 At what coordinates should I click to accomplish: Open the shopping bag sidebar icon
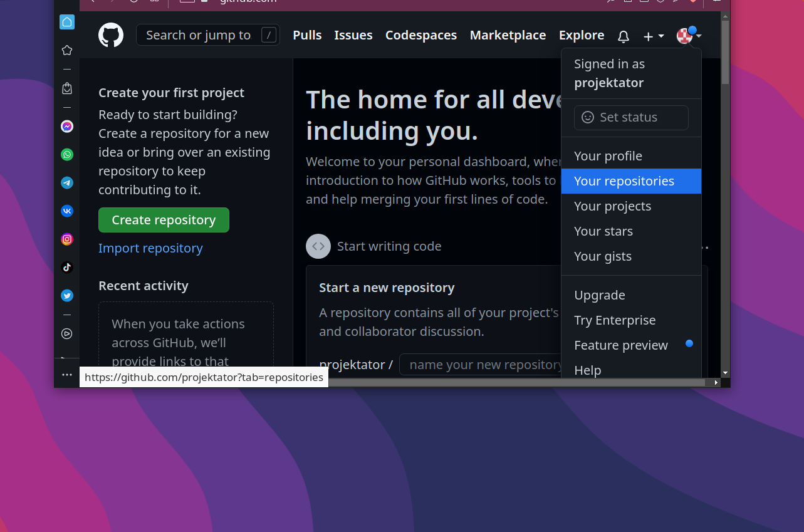pyautogui.click(x=67, y=88)
